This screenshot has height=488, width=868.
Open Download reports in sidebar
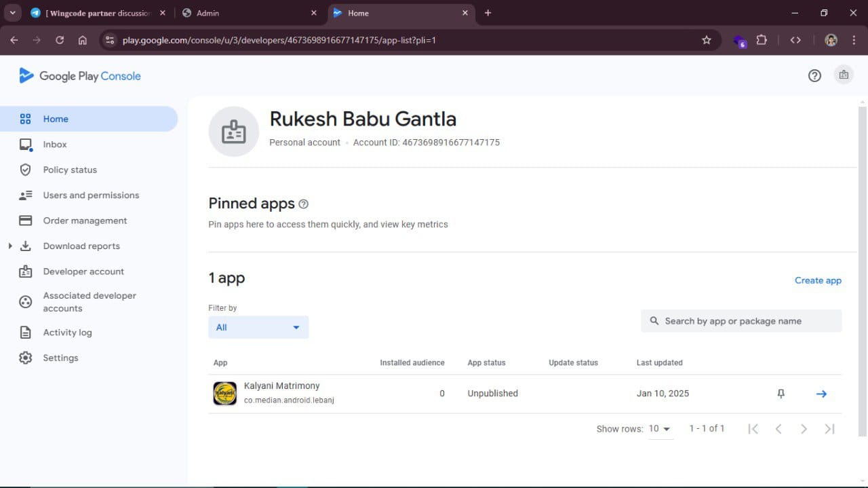89,246
